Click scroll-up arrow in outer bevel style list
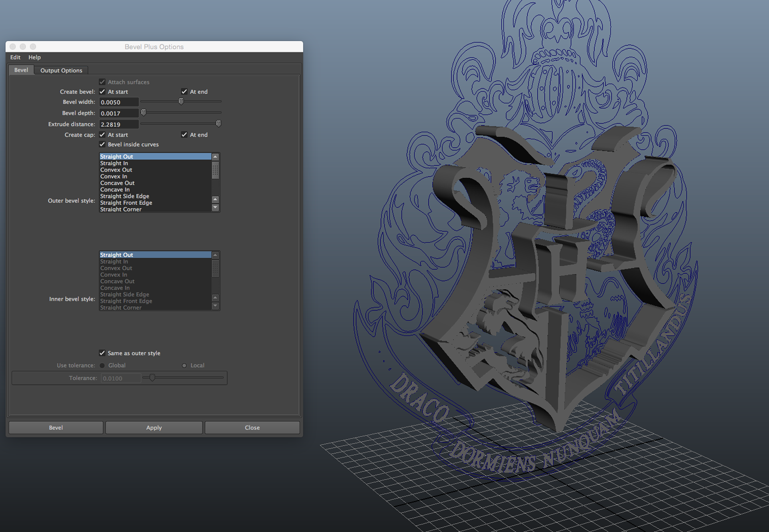This screenshot has width=769, height=532. click(x=215, y=157)
